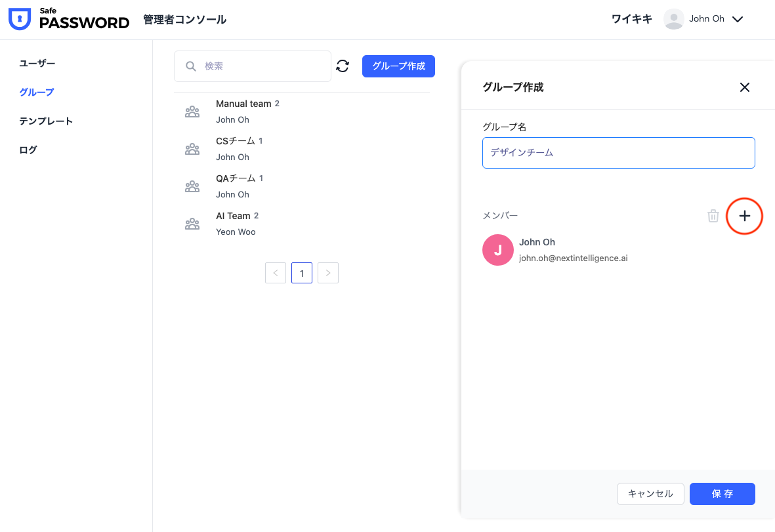Open the ログ sidebar menu
775x532 pixels.
28,150
